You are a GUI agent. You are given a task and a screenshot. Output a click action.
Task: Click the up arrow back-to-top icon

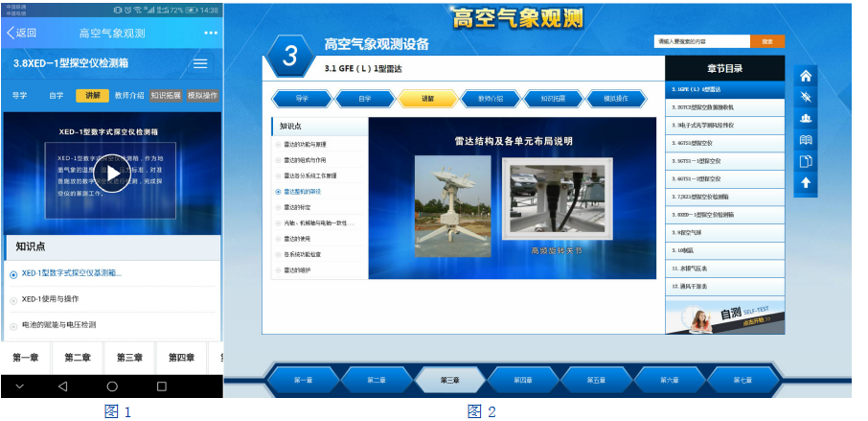pos(806,182)
